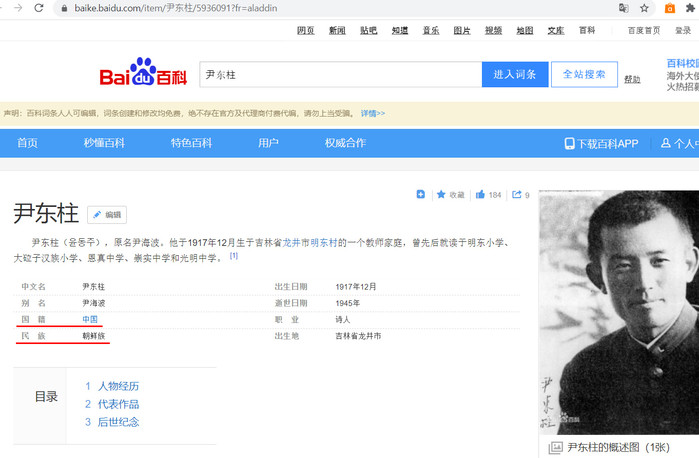This screenshot has height=458, width=699.
Task: Follow the 龙井 link in summary
Action: [x=291, y=243]
